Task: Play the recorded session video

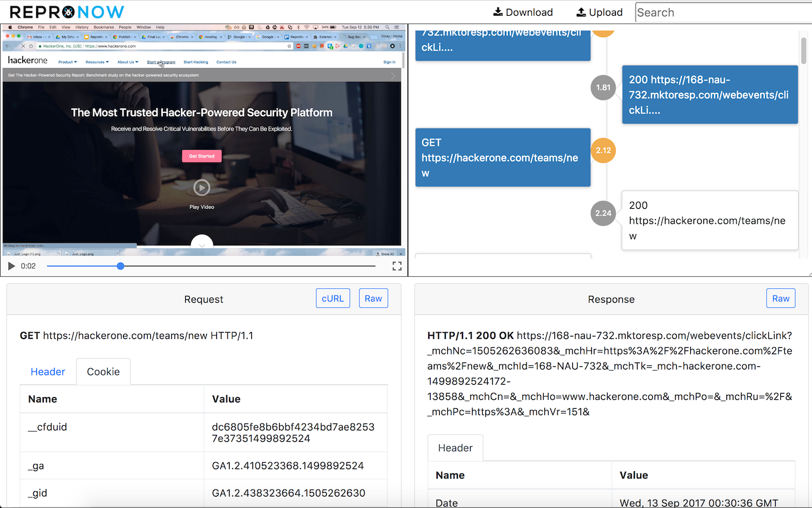Action: (11, 266)
